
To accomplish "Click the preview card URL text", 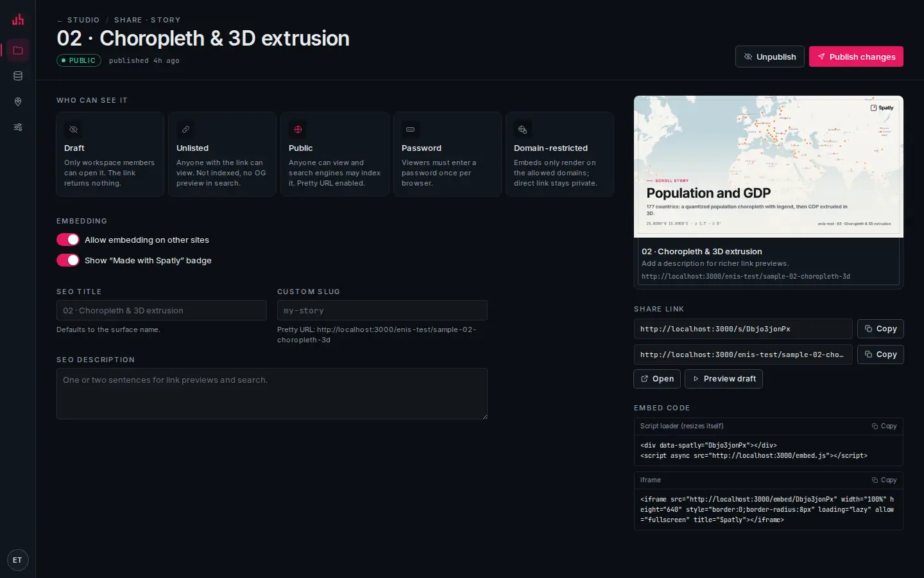I will pyautogui.click(x=746, y=276).
